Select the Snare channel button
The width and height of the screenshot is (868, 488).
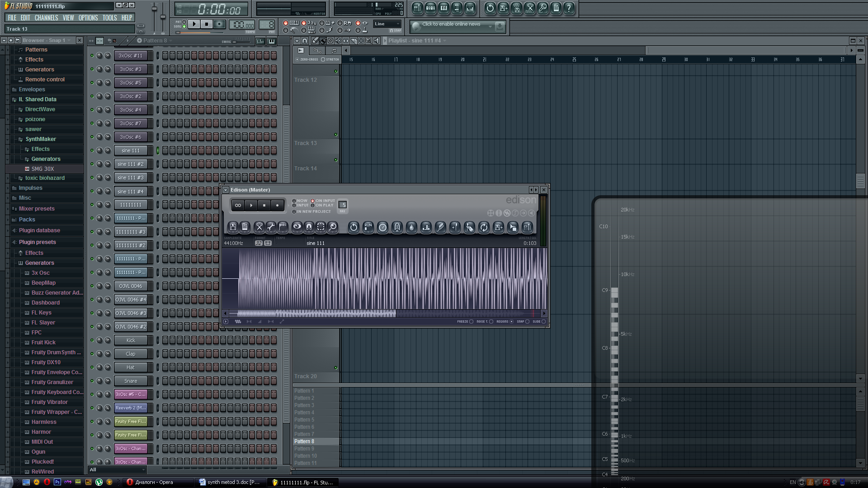click(x=131, y=381)
